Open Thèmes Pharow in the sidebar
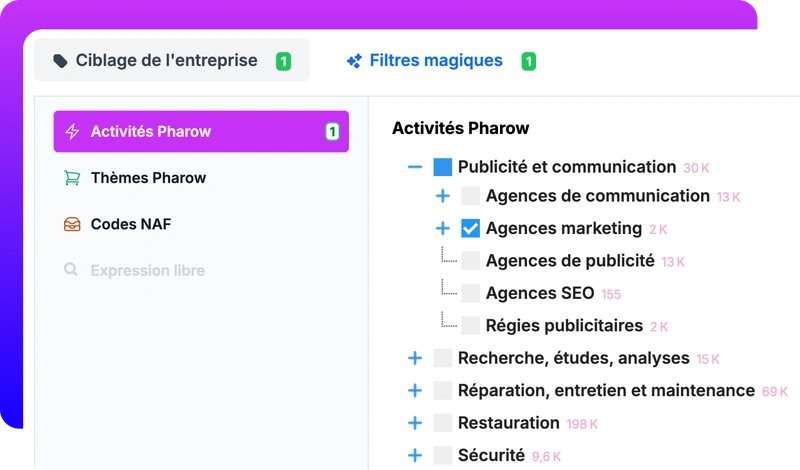Viewport: 800px width, 470px height. [x=201, y=178]
